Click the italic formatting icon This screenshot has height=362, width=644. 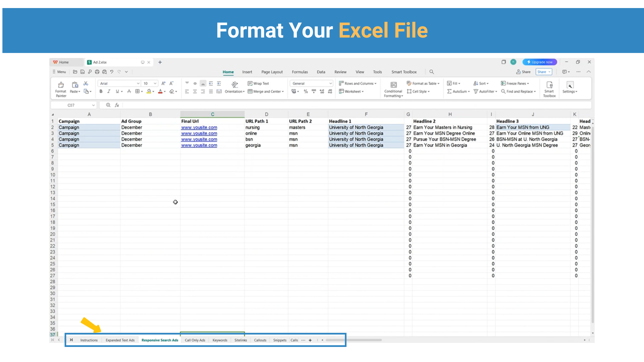click(109, 91)
